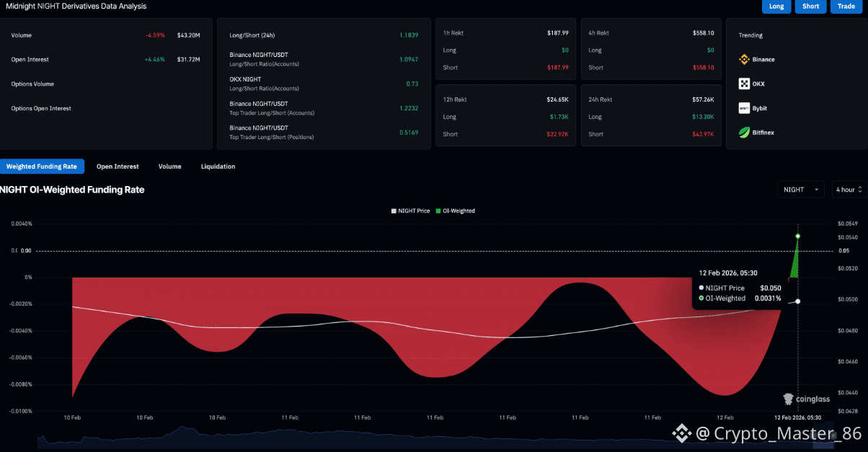868x452 pixels.
Task: Open the Binance exchange logo icon
Action: tap(744, 59)
